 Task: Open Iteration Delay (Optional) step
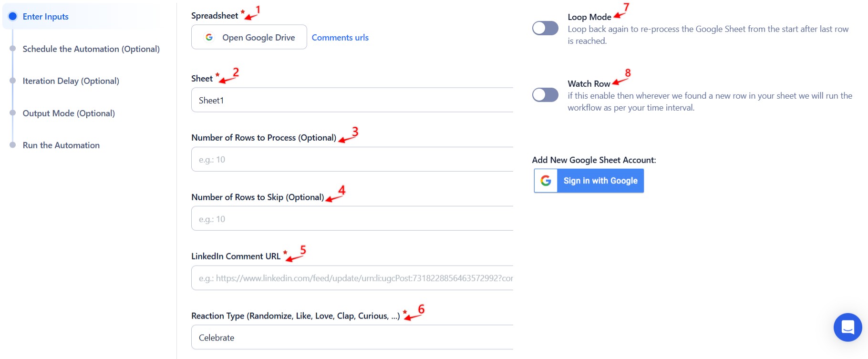pos(71,81)
